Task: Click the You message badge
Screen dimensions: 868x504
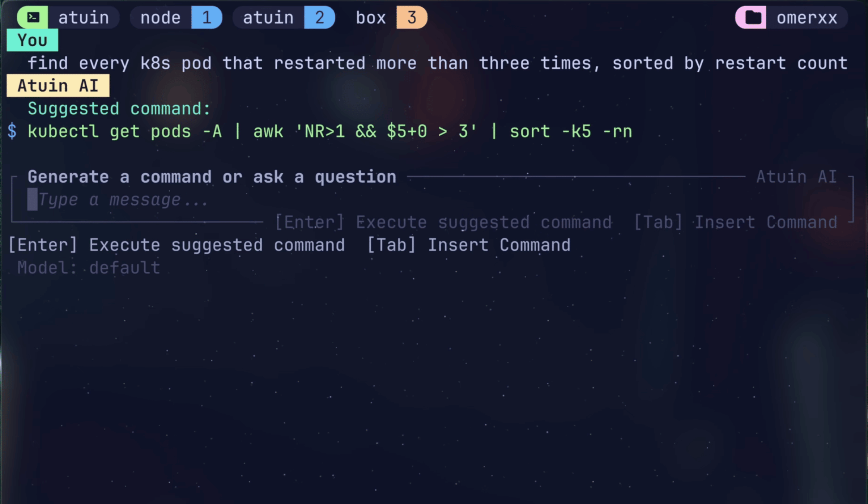Action: pyautogui.click(x=32, y=40)
